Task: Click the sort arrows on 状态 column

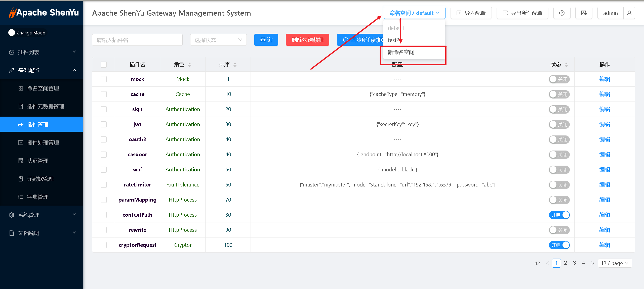Action: point(566,65)
